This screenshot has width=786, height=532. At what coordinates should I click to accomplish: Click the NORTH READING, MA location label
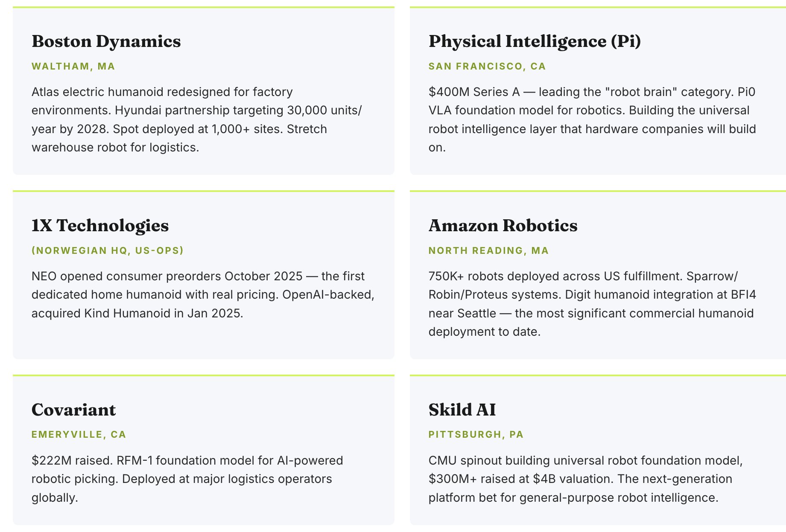[x=488, y=250]
